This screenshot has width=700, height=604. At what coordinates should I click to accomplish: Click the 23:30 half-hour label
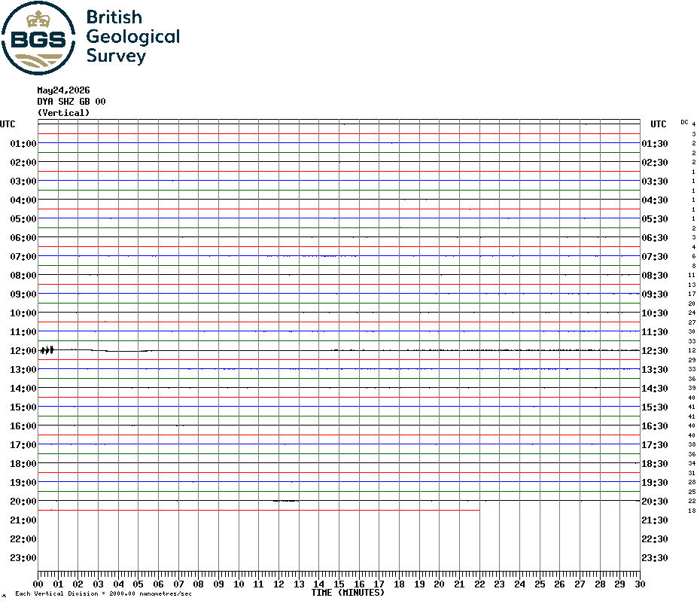[655, 557]
